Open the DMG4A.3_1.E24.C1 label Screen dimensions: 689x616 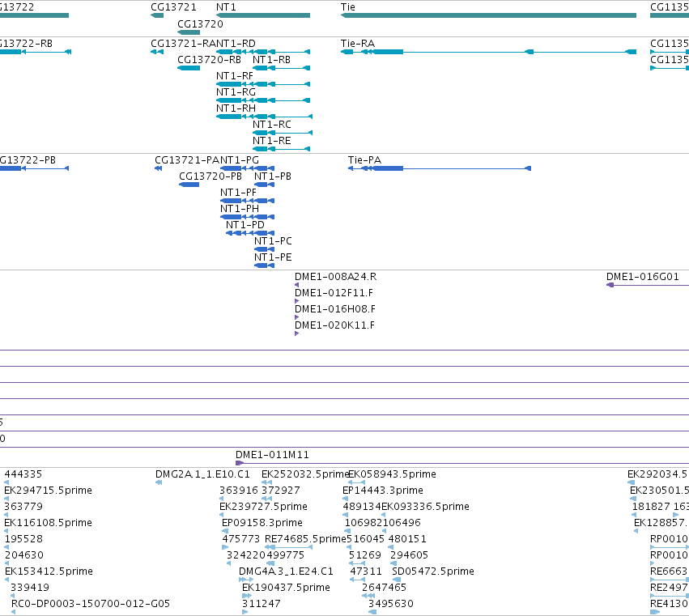coord(286,571)
